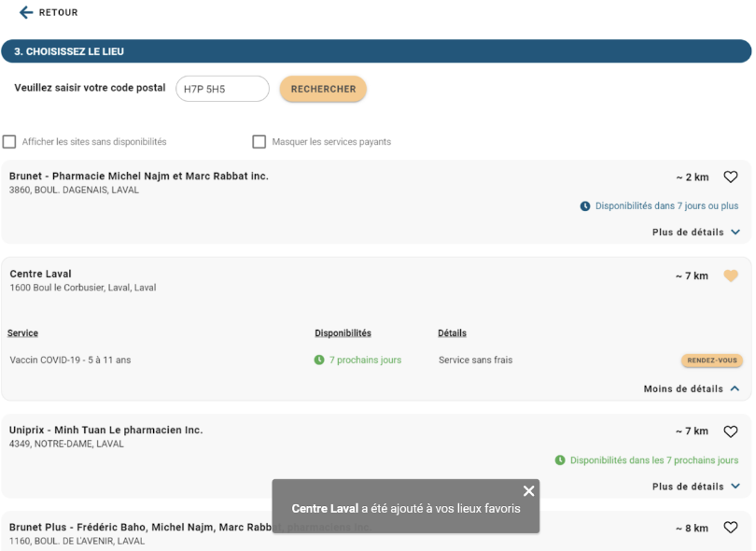This screenshot has width=756, height=551.
Task: Expand Plus de détails for Brunet Dagenais
Action: tap(695, 233)
